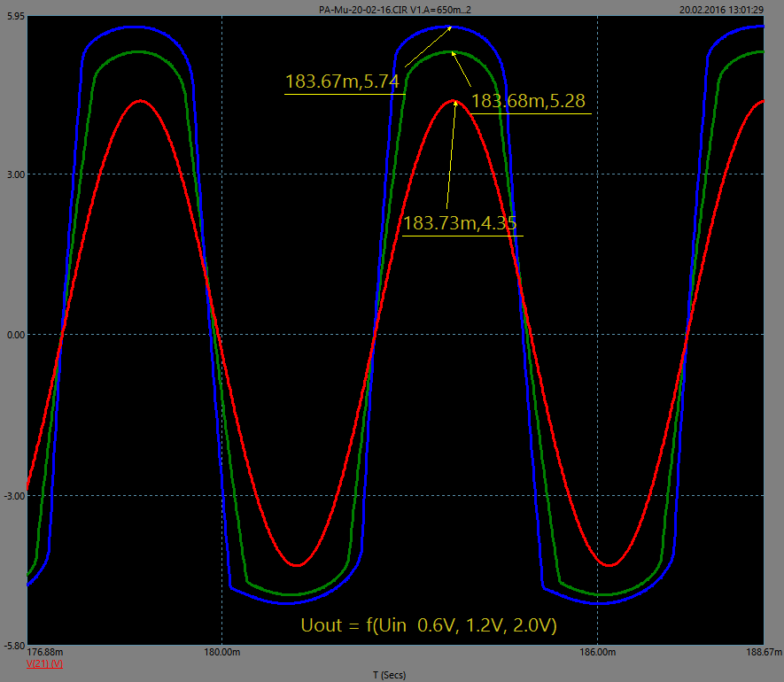Click the red curve peak at 4.35
The width and height of the screenshot is (784, 682).
tap(456, 101)
